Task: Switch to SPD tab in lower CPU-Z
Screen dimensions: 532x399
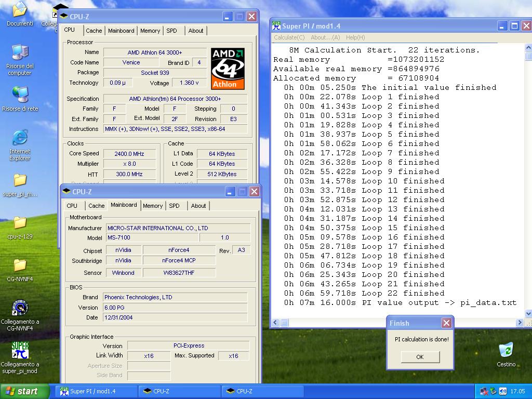Action: click(x=175, y=206)
